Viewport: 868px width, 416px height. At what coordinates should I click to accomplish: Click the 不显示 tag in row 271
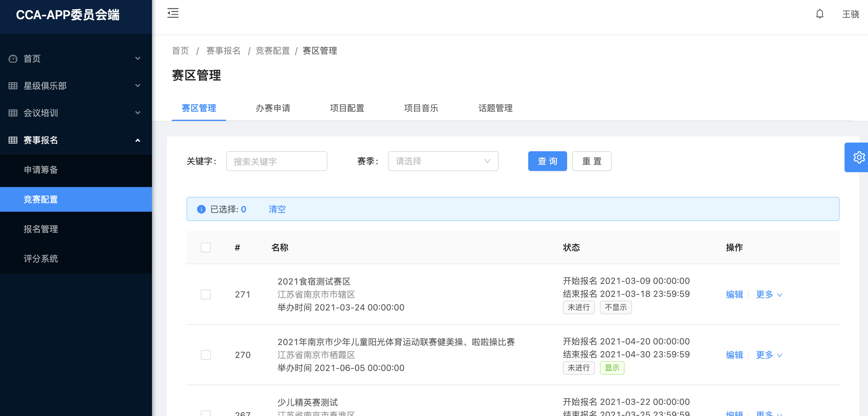[x=616, y=307]
